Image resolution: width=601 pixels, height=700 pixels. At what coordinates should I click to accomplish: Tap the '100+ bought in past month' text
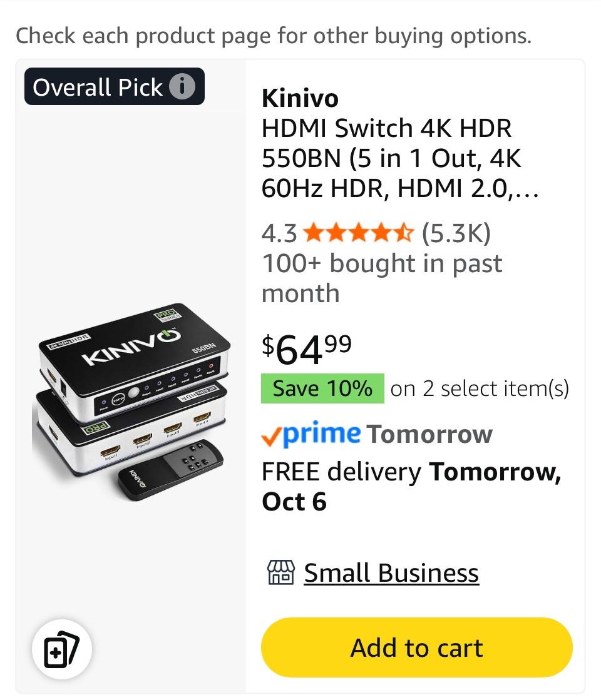pyautogui.click(x=381, y=278)
